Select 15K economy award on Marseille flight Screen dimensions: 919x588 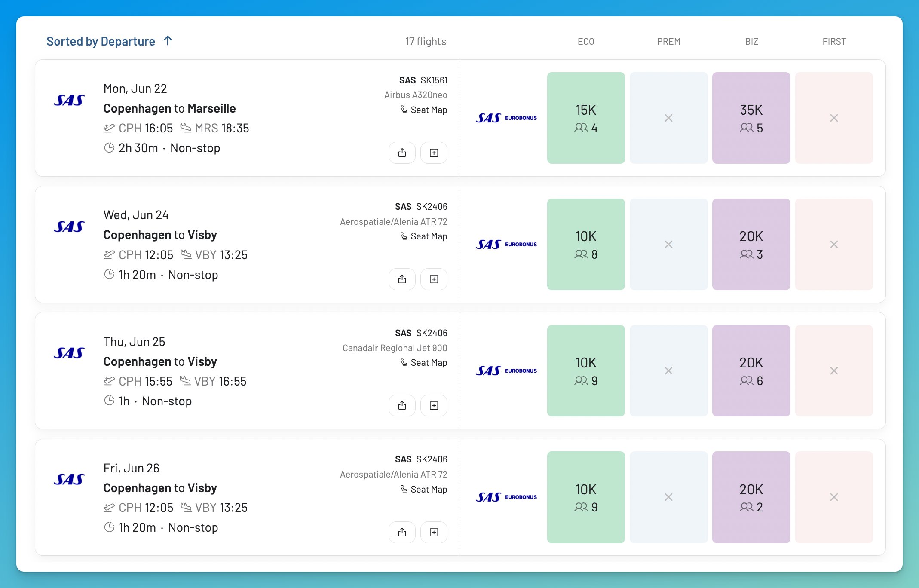pyautogui.click(x=586, y=118)
